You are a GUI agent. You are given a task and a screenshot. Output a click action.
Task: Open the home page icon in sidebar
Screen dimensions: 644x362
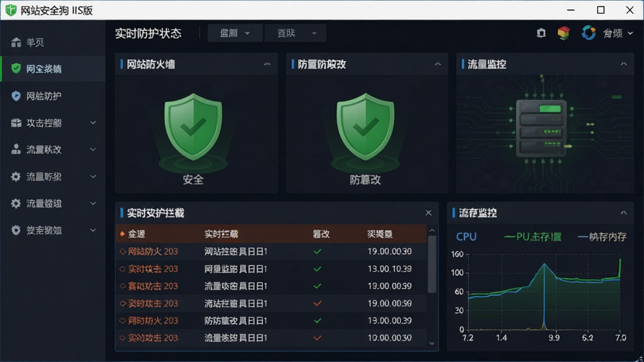click(16, 42)
